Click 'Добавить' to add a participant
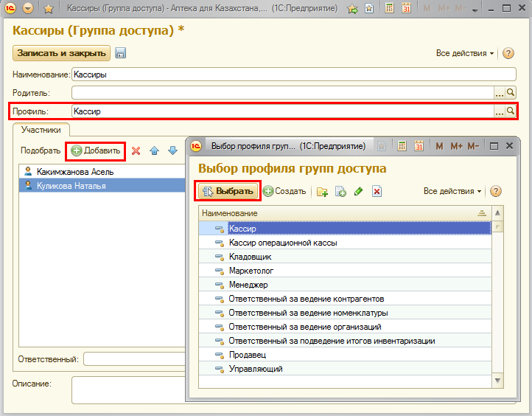This screenshot has width=532, height=416. point(96,150)
